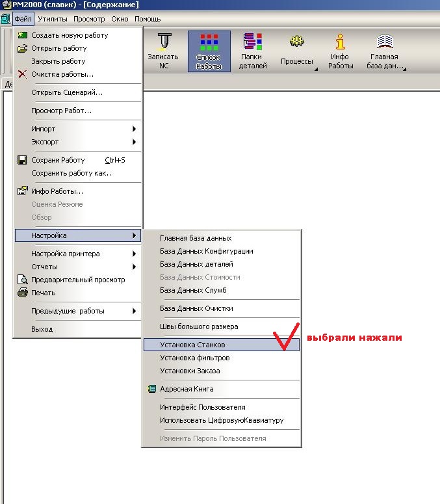
Task: Choose Просмотр Работ menu entry
Action: 78,111
